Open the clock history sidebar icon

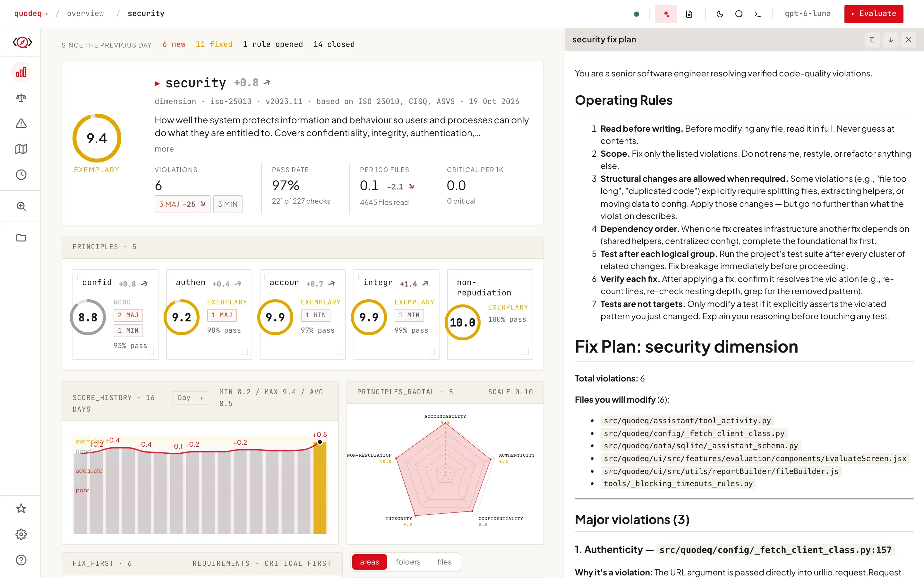pos(21,175)
